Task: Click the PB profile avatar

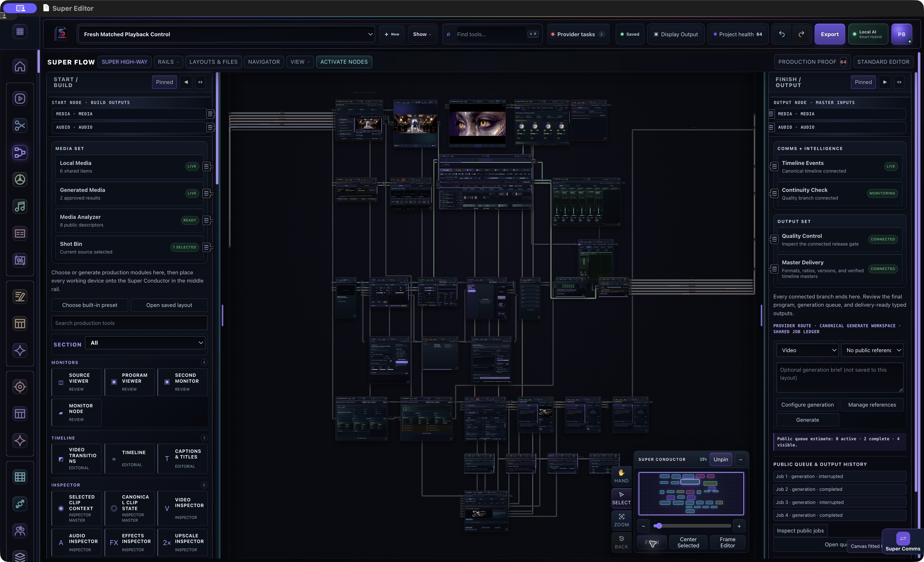Action: coord(901,34)
